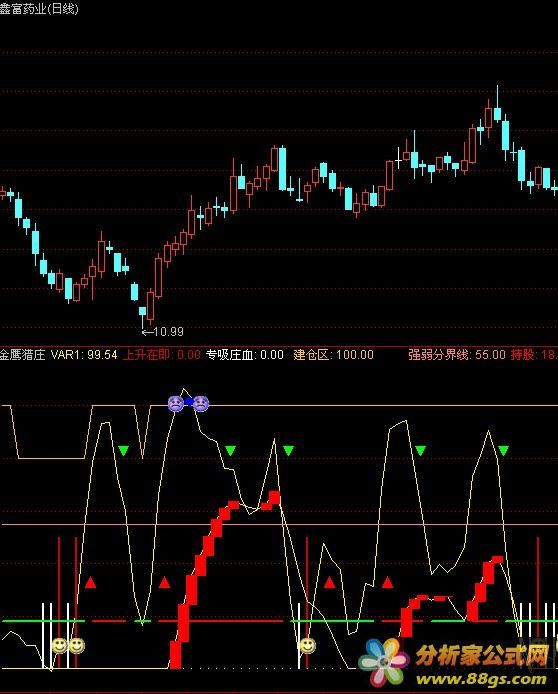This screenshot has width=558, height=694.
Task: Click the left purple sad-face marker
Action: [176, 403]
